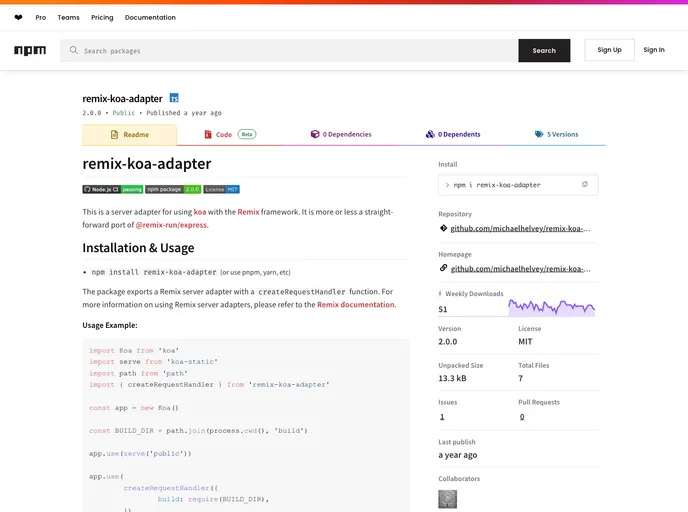Click the search magnifier icon
The width and height of the screenshot is (688, 512).
click(x=74, y=50)
